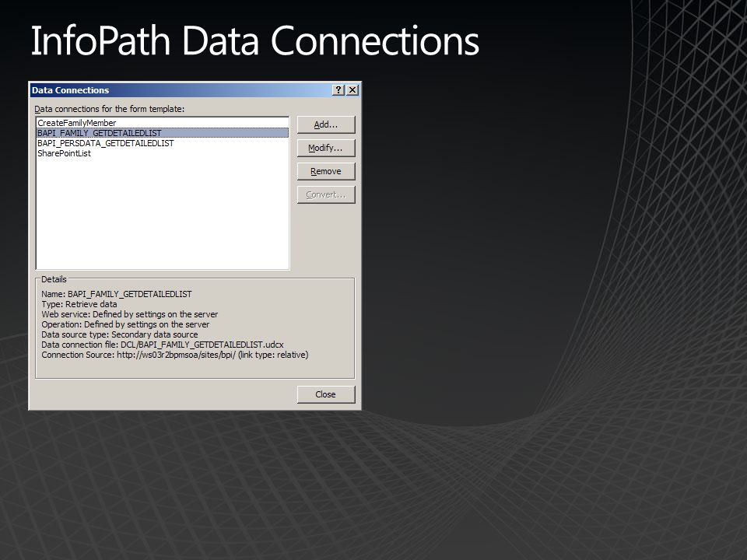Click the 'Web service: Defined by settings' line
Screen dimensions: 747x560
[130, 314]
